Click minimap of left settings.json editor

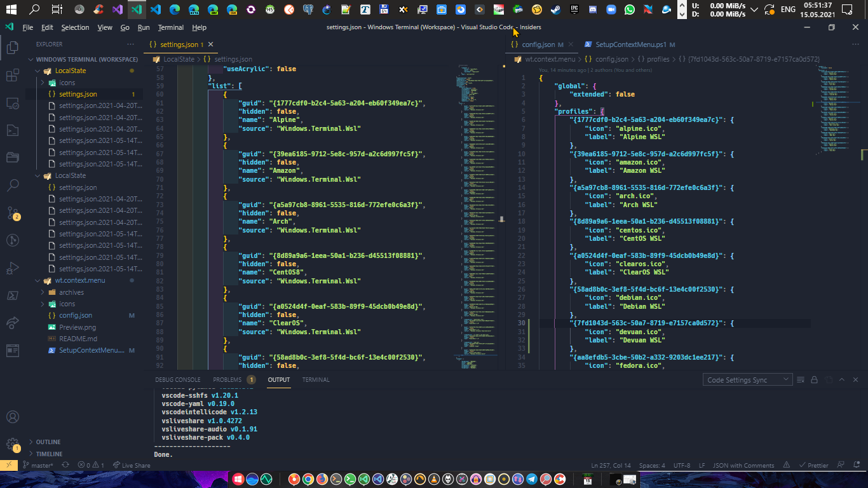(x=477, y=216)
